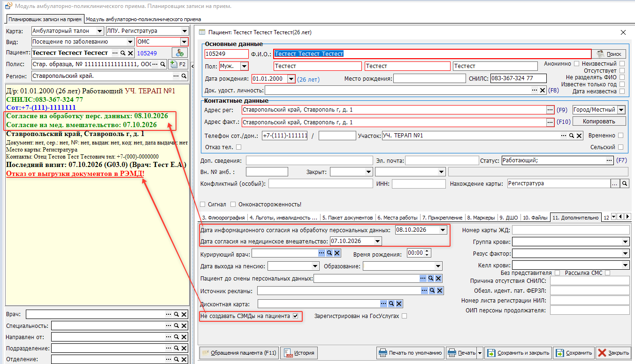
Task: Open the ellipsis picker for Адрес рег.
Action: point(550,110)
